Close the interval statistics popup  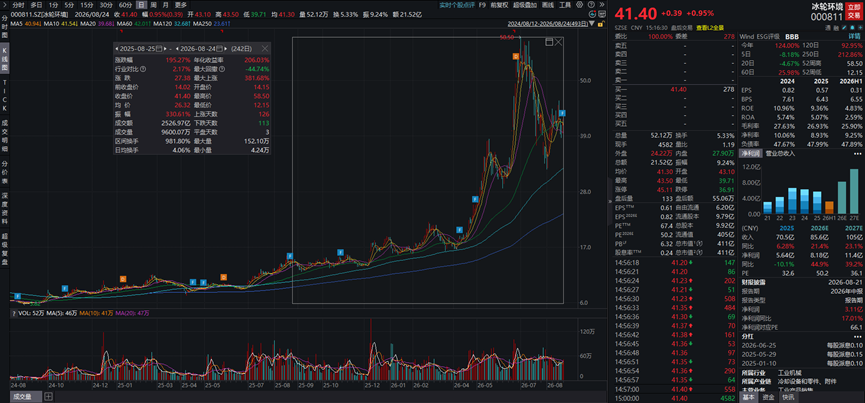tap(265, 49)
